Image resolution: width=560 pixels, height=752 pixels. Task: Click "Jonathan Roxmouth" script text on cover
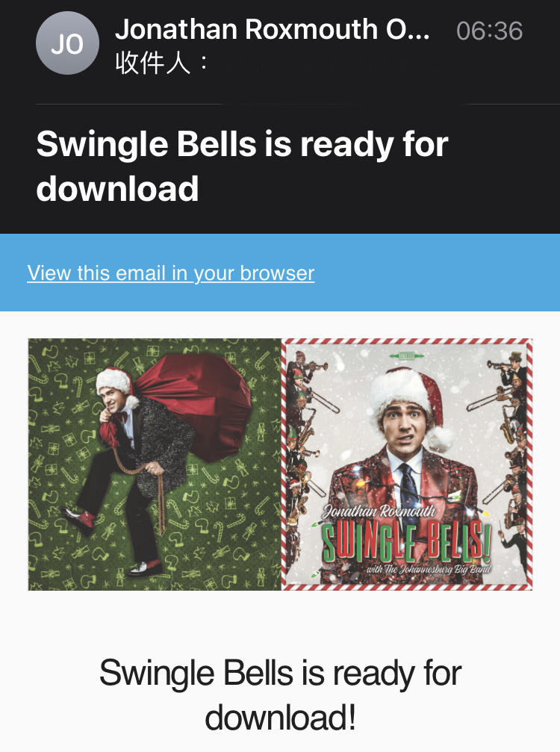tap(379, 512)
